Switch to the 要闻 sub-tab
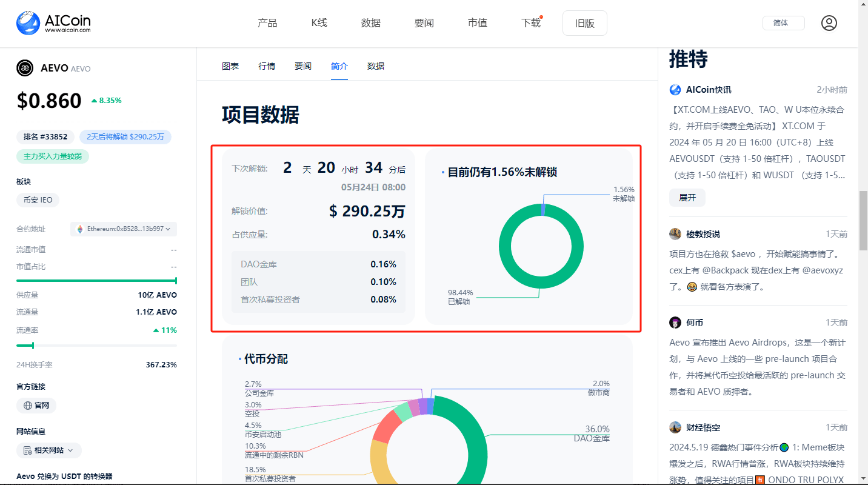 [x=303, y=66]
